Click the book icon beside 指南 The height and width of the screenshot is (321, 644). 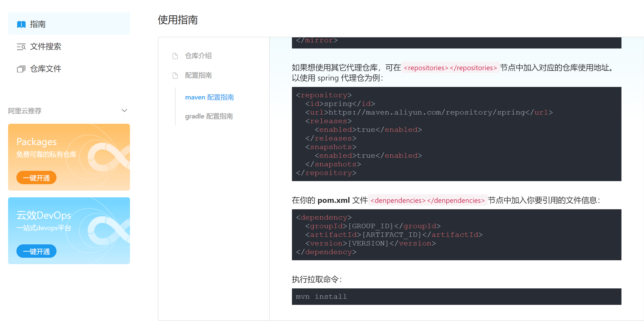(x=21, y=24)
